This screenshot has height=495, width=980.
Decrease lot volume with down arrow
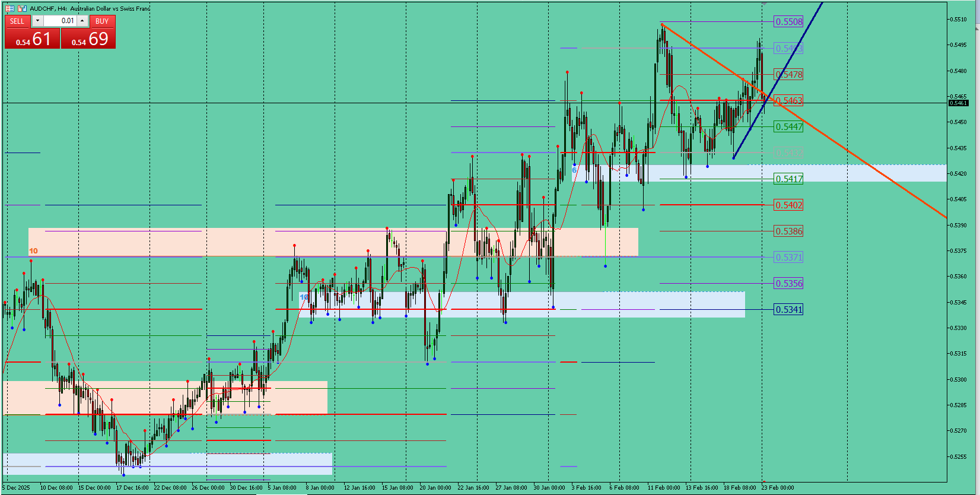pos(37,21)
